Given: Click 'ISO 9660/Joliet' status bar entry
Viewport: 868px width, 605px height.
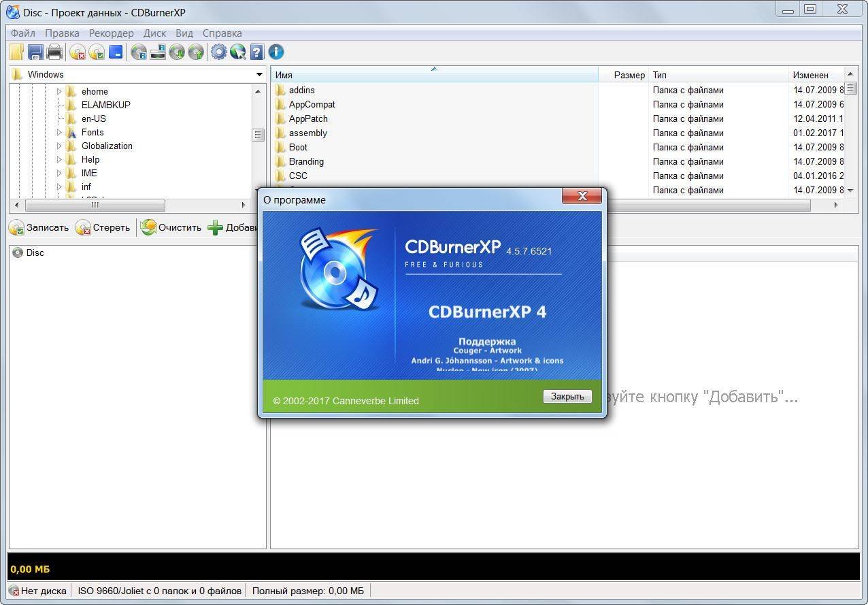Looking at the screenshot, I should [159, 591].
